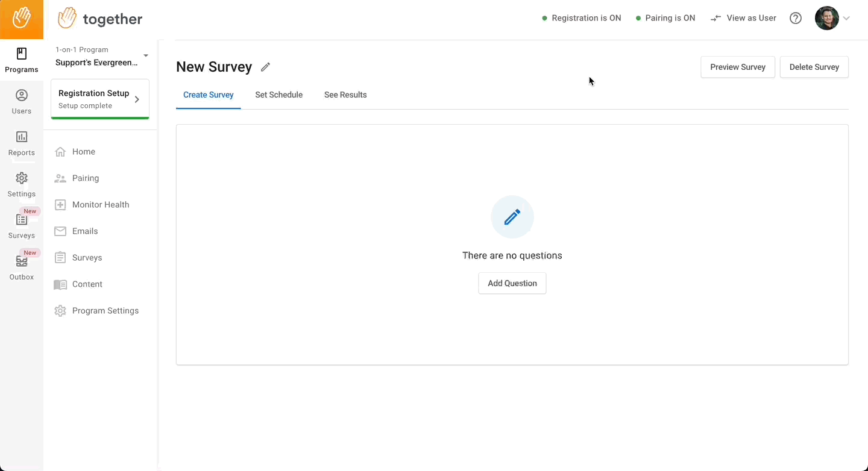Image resolution: width=868 pixels, height=471 pixels.
Task: Open Monitor Health in the program menu
Action: [100, 205]
